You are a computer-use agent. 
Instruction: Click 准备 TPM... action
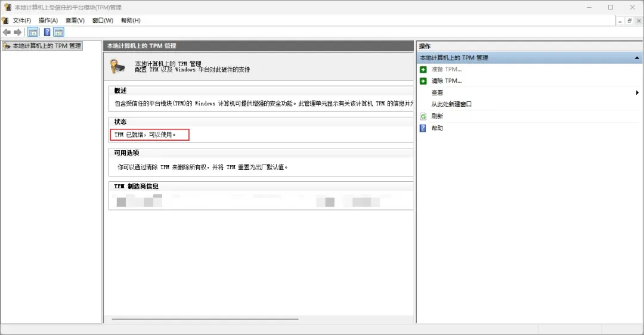tap(446, 69)
